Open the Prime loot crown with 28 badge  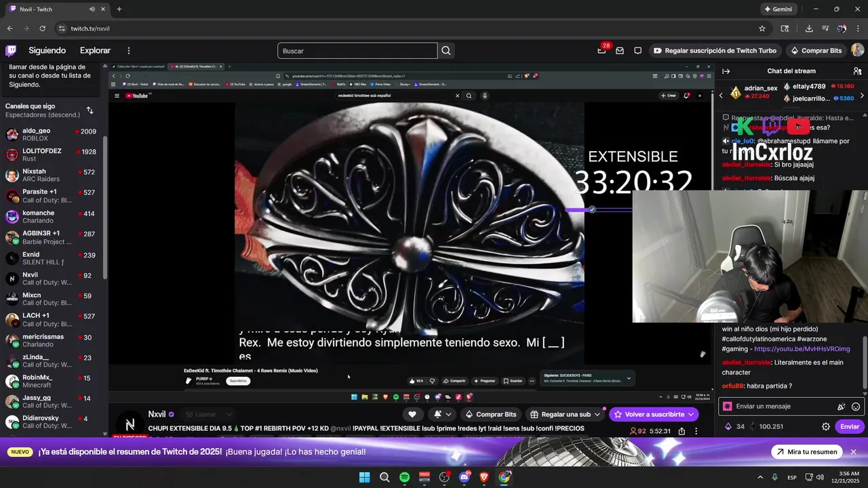(x=601, y=50)
